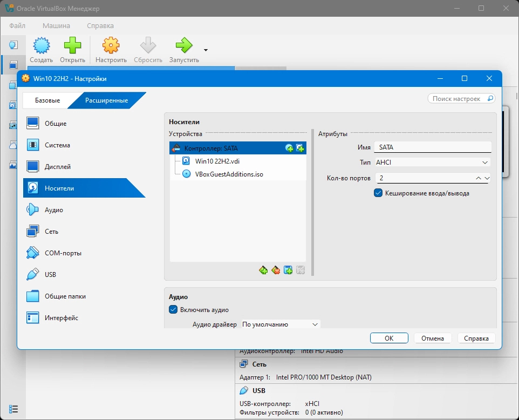Select the Контроллер: SATA tree row
The height and width of the screenshot is (420, 519).
[238, 148]
